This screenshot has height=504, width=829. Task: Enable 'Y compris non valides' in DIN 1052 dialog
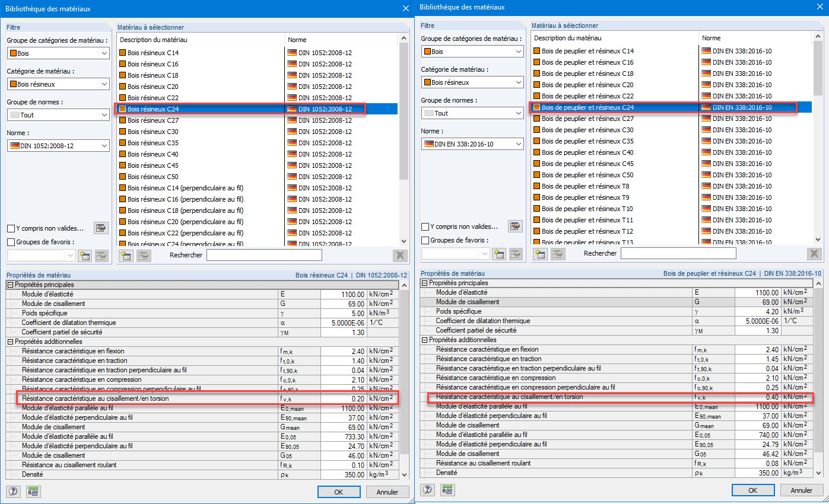coord(11,228)
